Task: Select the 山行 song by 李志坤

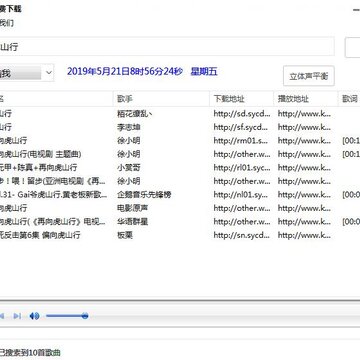Action: click(6, 127)
